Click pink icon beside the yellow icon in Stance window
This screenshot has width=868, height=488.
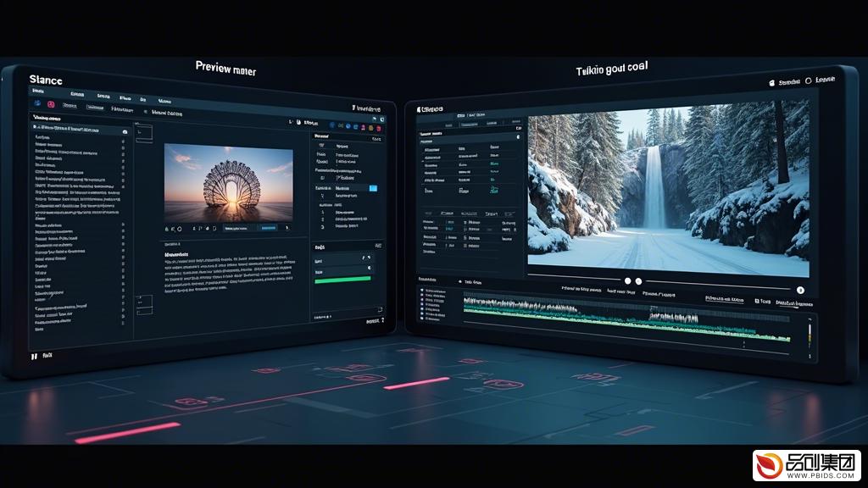363,127
